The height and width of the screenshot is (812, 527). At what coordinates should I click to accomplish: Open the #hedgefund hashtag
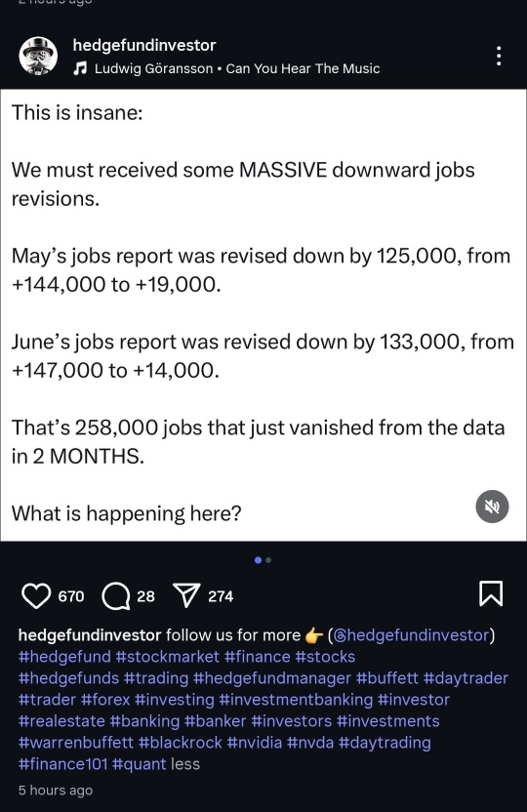point(64,657)
